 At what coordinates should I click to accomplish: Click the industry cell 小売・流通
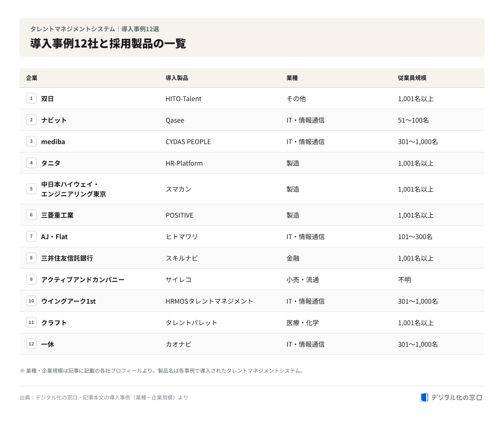click(x=302, y=280)
